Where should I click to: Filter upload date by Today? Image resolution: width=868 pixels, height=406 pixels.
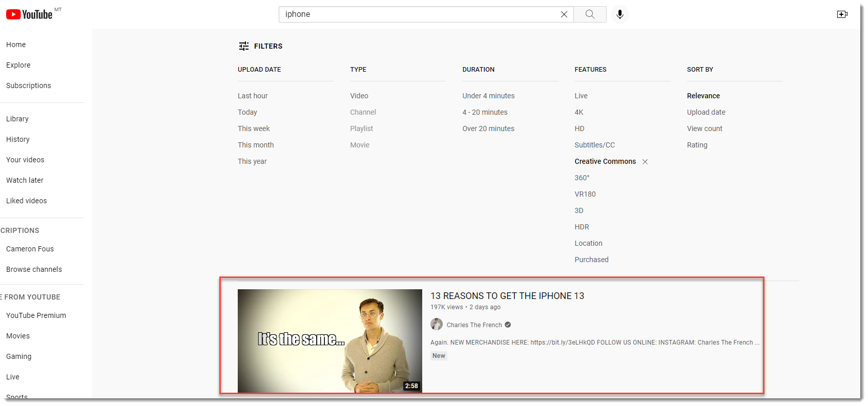[x=247, y=112]
